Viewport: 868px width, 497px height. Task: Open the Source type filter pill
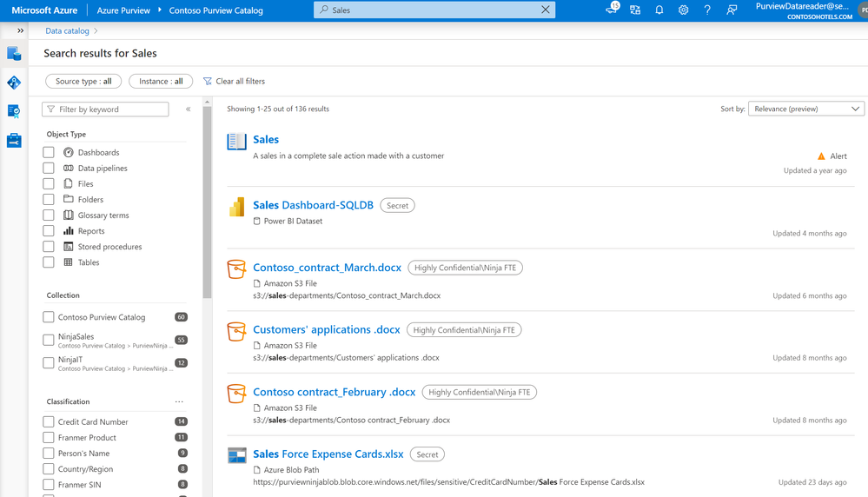point(83,82)
